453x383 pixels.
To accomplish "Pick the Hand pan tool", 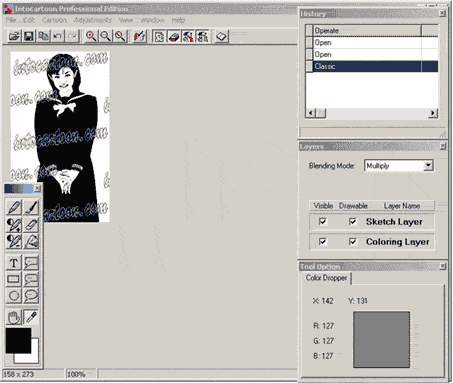I will [x=14, y=317].
